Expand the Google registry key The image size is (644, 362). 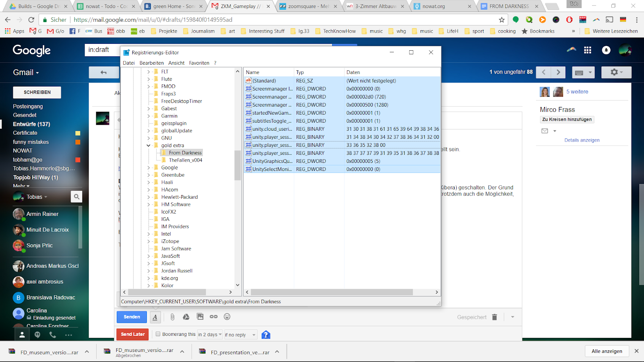(149, 168)
